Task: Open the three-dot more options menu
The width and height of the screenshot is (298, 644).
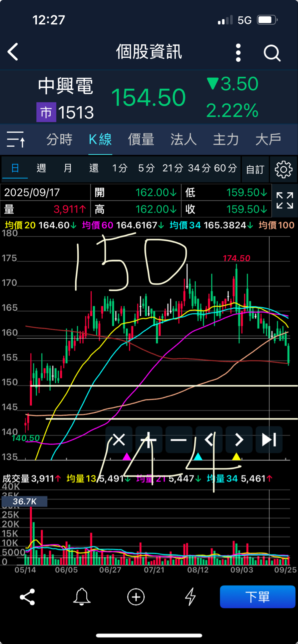Action: coord(238,53)
